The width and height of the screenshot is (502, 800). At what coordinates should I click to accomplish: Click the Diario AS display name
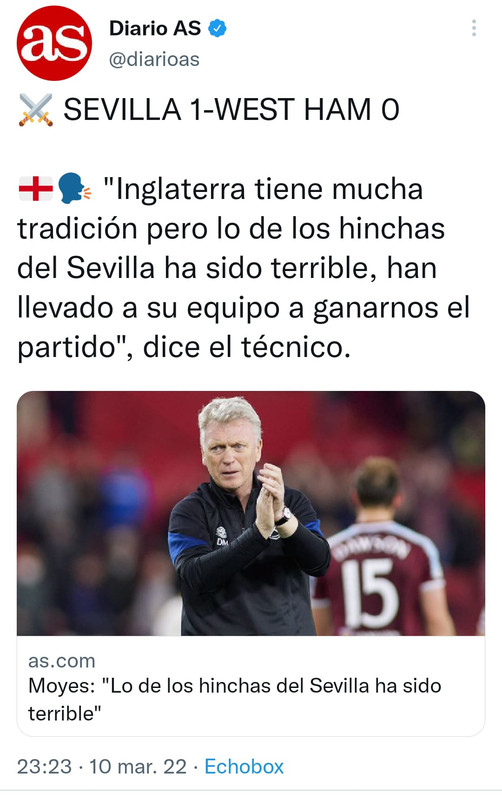click(155, 28)
